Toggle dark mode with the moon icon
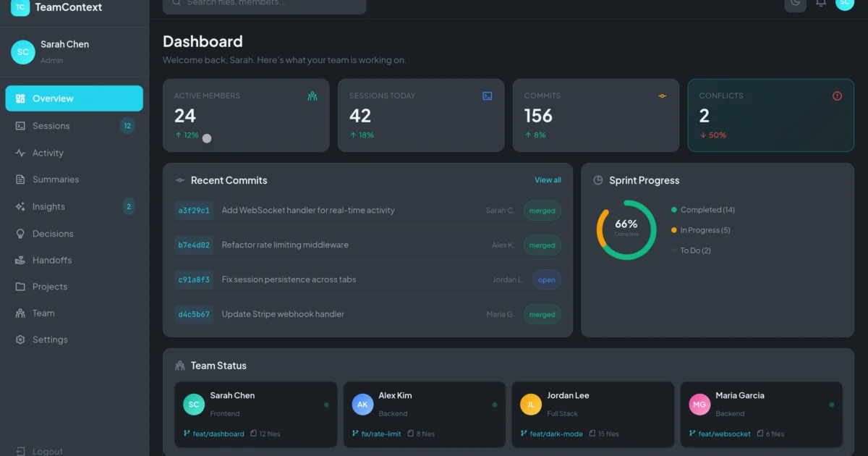This screenshot has height=456, width=868. (795, 3)
